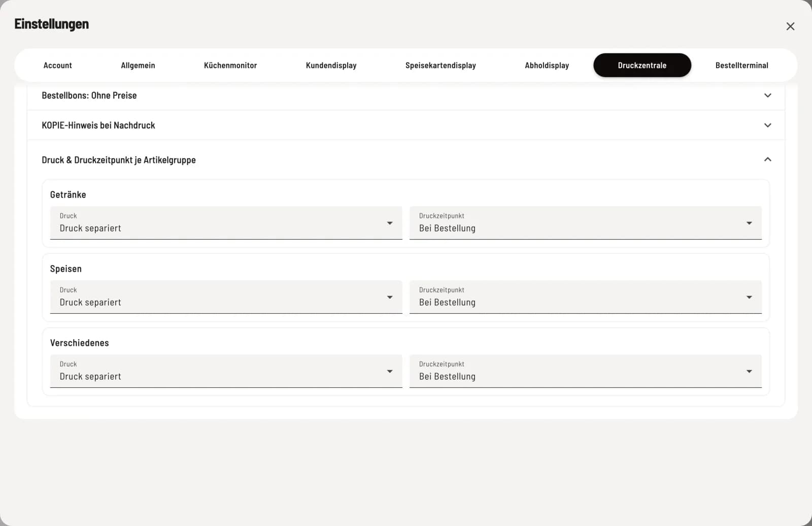The width and height of the screenshot is (812, 526).
Task: Expand Bestellbons: Ohne Preise chevron
Action: pos(767,95)
